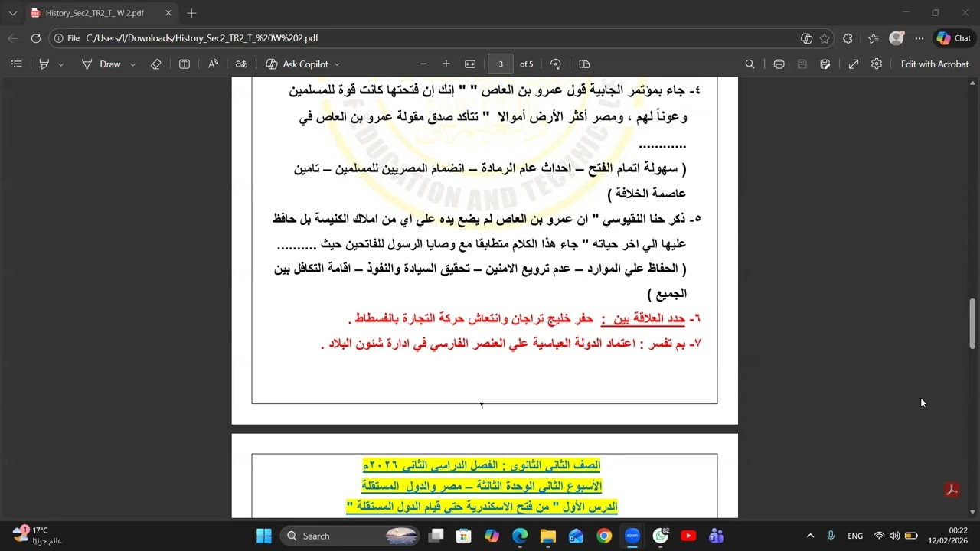Open WhatsApp from the taskbar
This screenshot has width=980, height=551.
(x=660, y=536)
